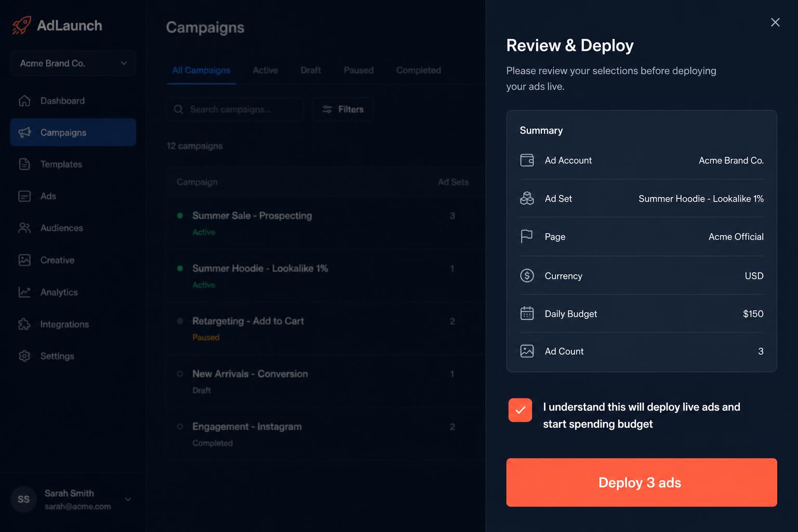Click the Campaigns megaphone icon
The width and height of the screenshot is (798, 532).
click(24, 132)
